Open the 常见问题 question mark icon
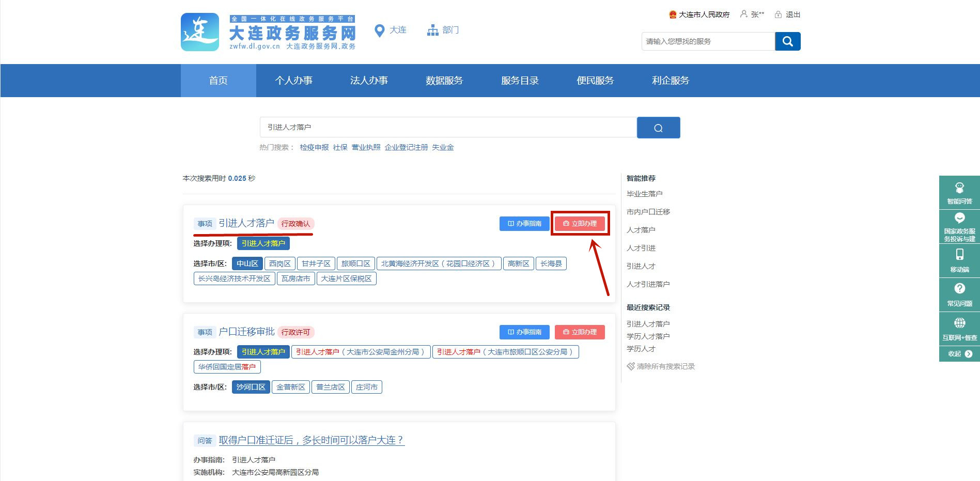This screenshot has height=481, width=980. (x=959, y=289)
